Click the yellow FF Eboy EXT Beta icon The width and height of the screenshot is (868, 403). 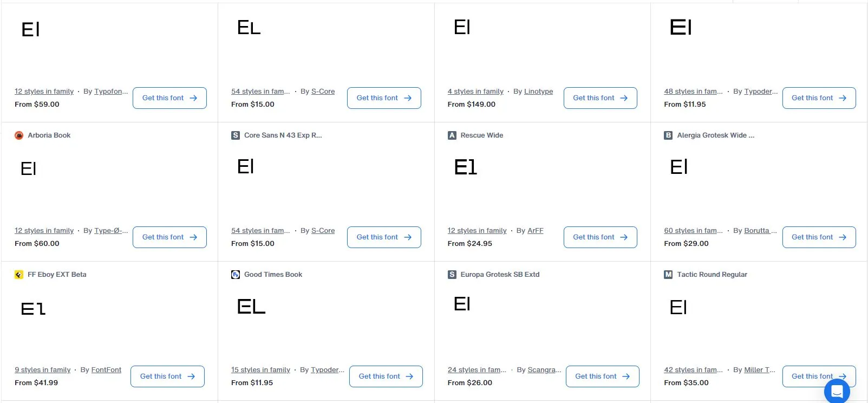tap(19, 275)
